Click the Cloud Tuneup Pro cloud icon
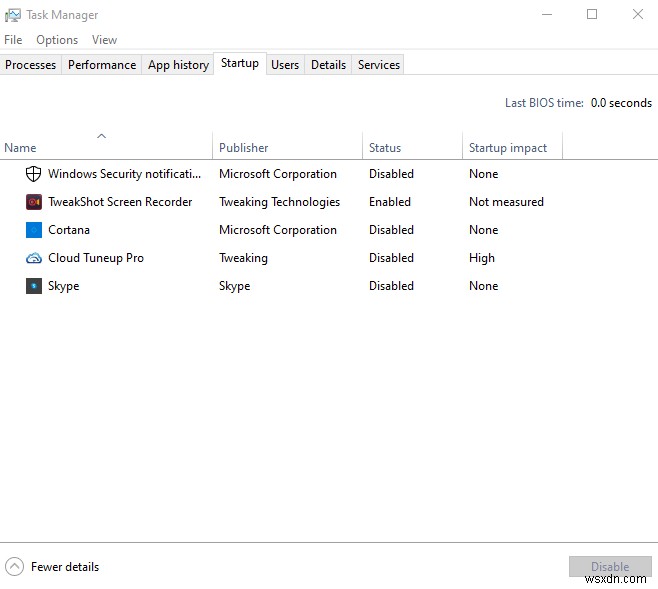Viewport: 658px width, 589px height. coord(34,258)
